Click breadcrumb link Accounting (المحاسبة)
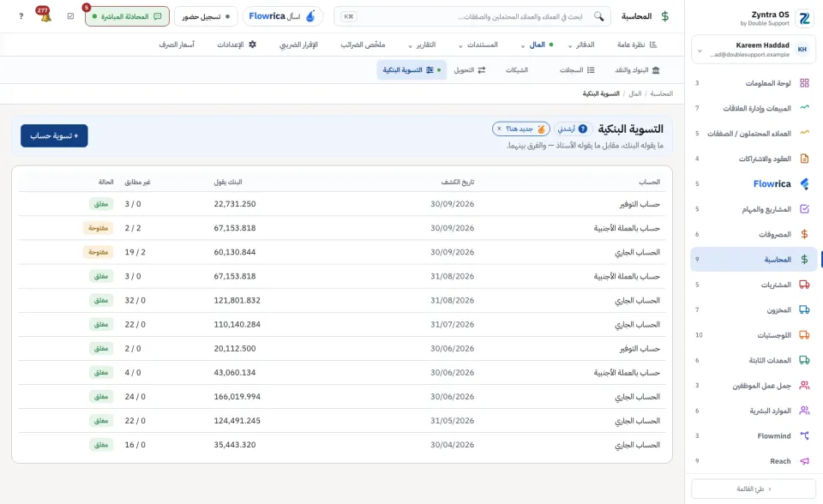Viewport: 823px width, 504px height. pos(661,93)
